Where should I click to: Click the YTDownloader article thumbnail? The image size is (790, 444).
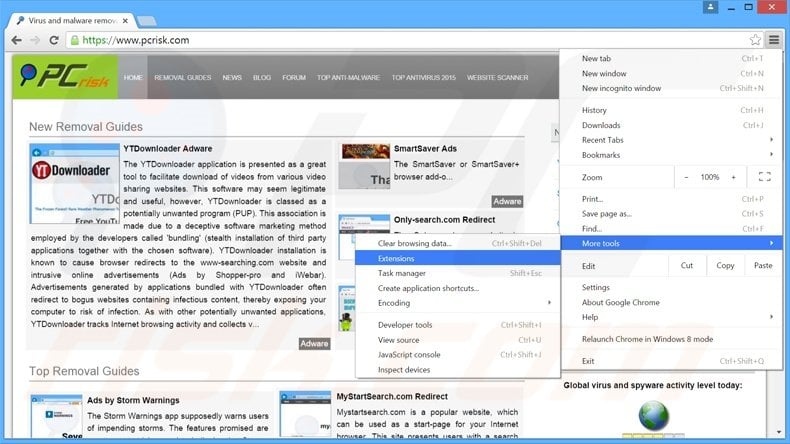click(75, 183)
